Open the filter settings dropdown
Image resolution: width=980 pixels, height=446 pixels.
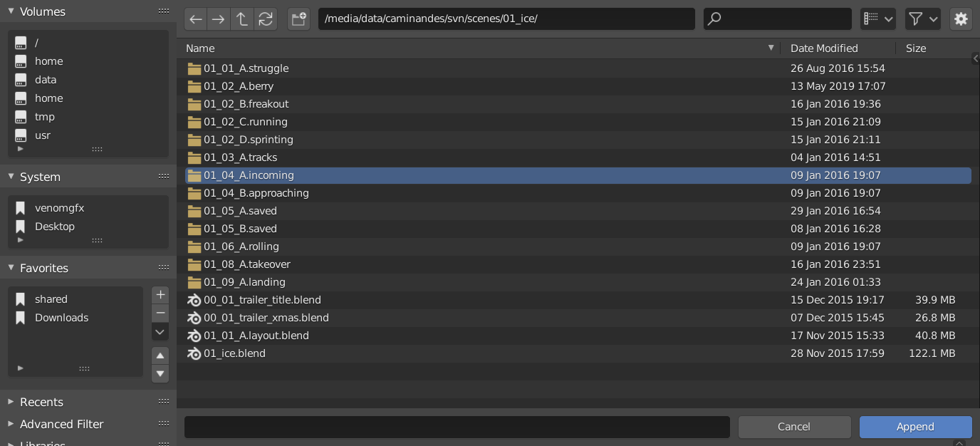(923, 19)
